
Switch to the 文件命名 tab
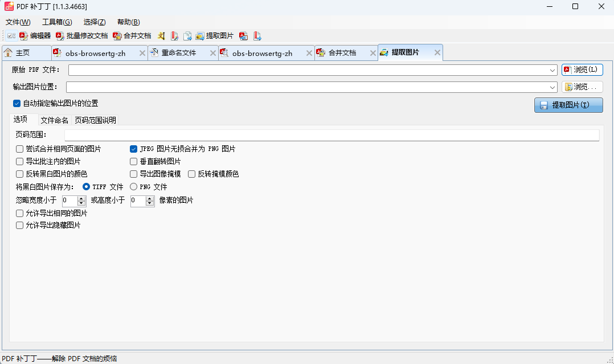tap(54, 120)
